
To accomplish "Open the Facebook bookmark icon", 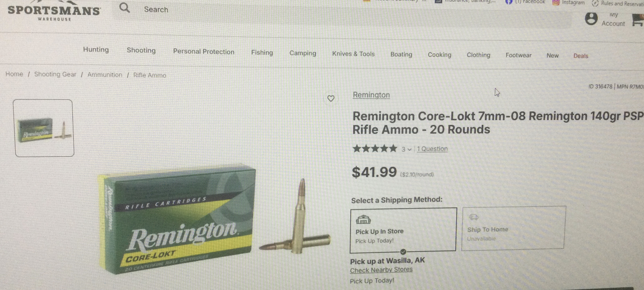I will [x=508, y=2].
